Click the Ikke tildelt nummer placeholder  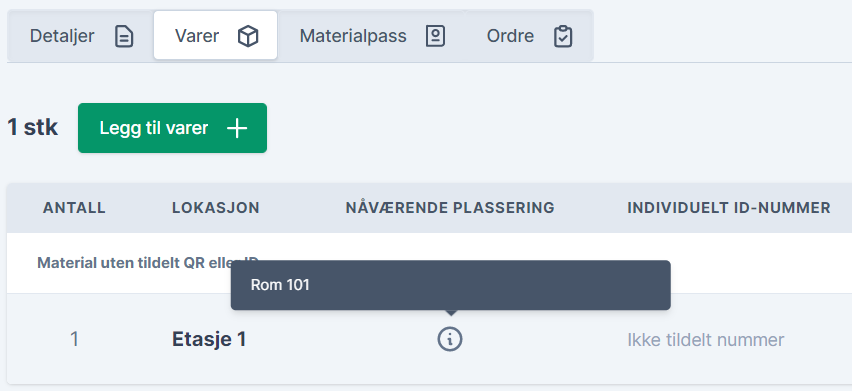[x=706, y=340]
